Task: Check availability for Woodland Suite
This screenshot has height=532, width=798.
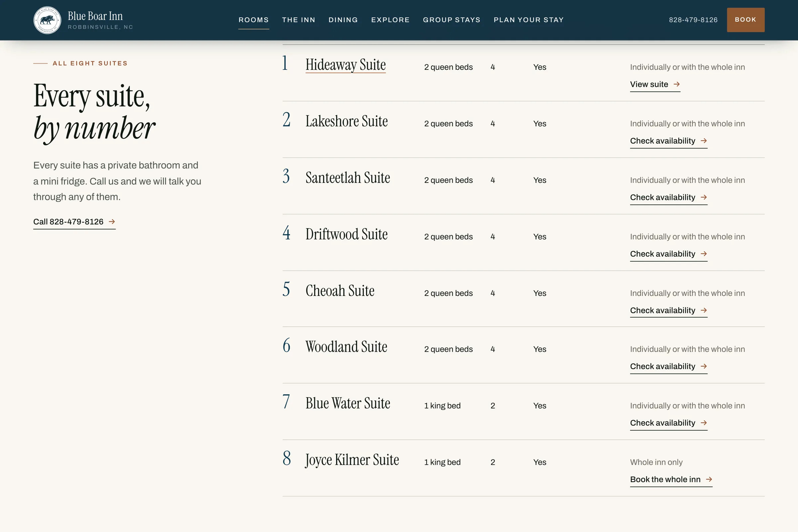Action: coord(668,367)
